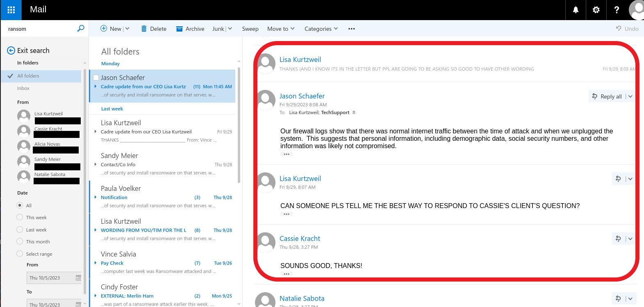Select the This week radio button

click(20, 217)
